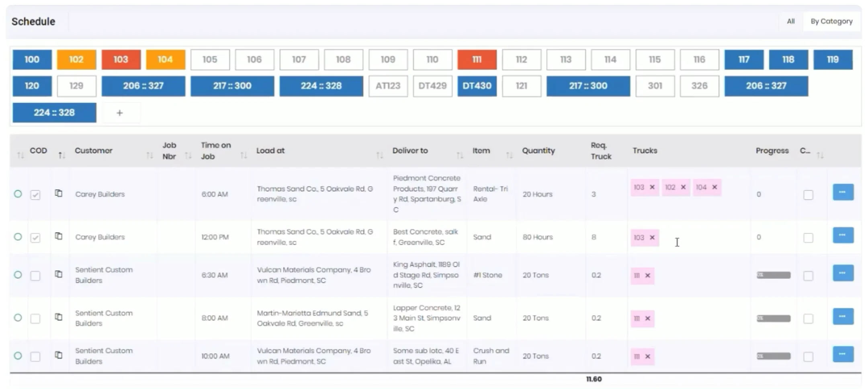Open the actions menu on the 10:00 AM row

pyautogui.click(x=843, y=354)
